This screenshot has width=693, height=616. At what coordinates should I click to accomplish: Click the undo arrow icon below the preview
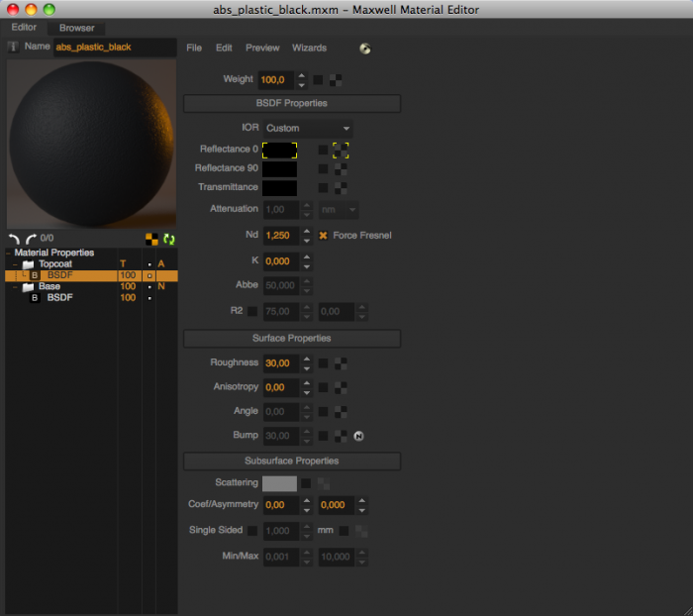click(14, 239)
